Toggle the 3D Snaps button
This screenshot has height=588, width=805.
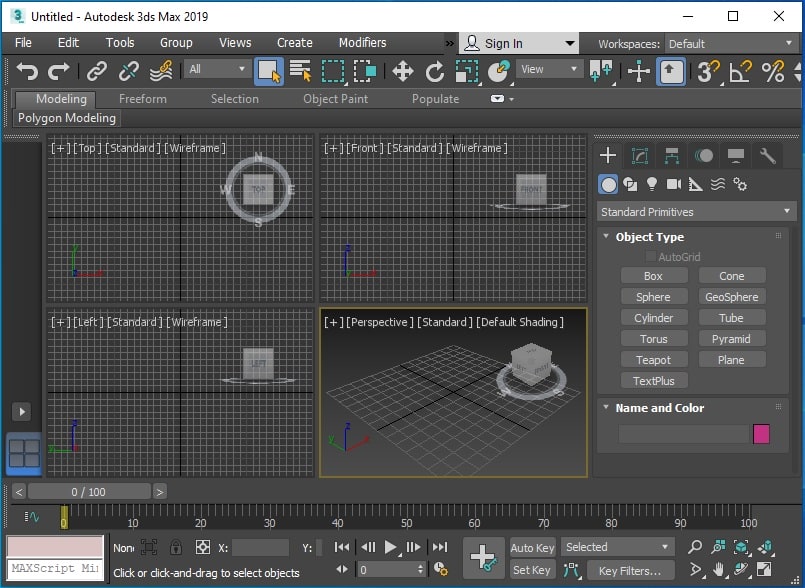tap(708, 71)
